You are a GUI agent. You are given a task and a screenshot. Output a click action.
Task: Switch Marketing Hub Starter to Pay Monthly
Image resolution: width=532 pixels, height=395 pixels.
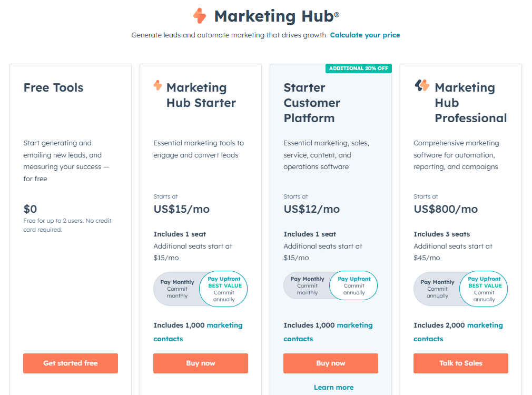pyautogui.click(x=177, y=289)
